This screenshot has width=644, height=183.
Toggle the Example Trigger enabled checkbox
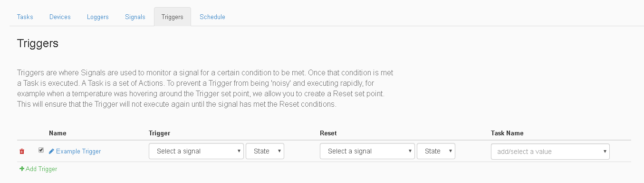(41, 150)
